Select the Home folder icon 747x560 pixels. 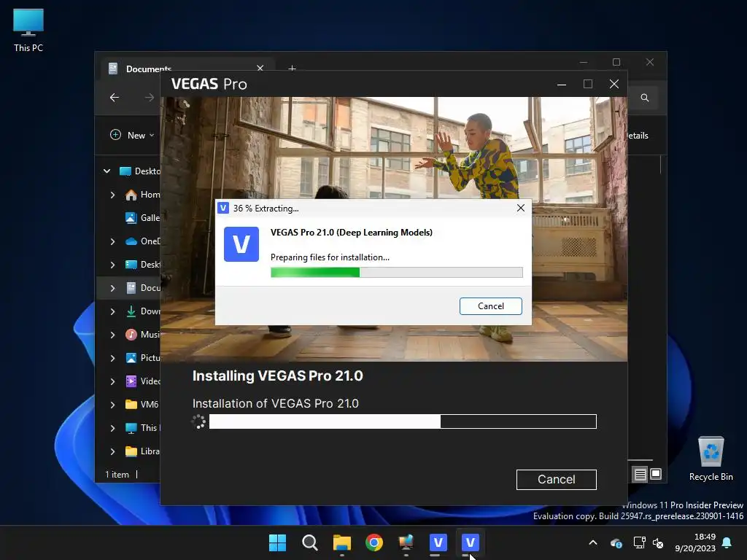click(x=131, y=194)
